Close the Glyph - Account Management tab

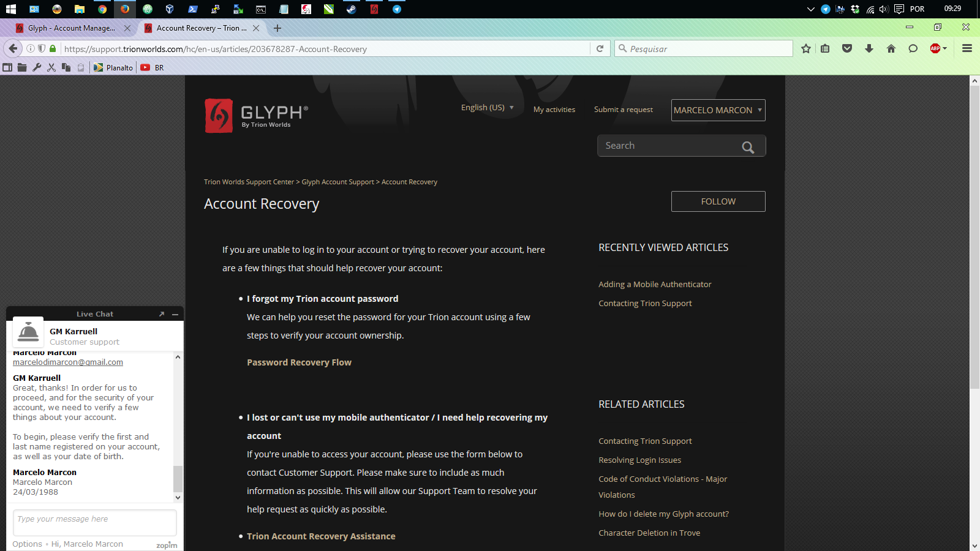[127, 28]
